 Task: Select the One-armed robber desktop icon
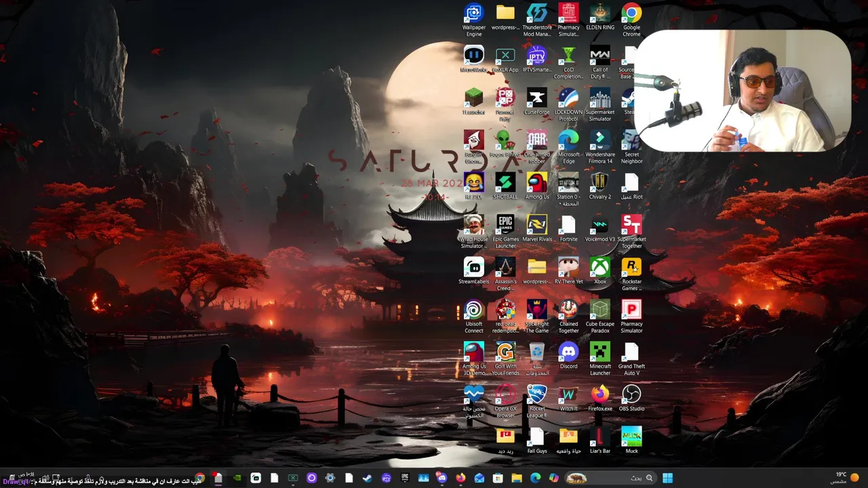pos(537,147)
